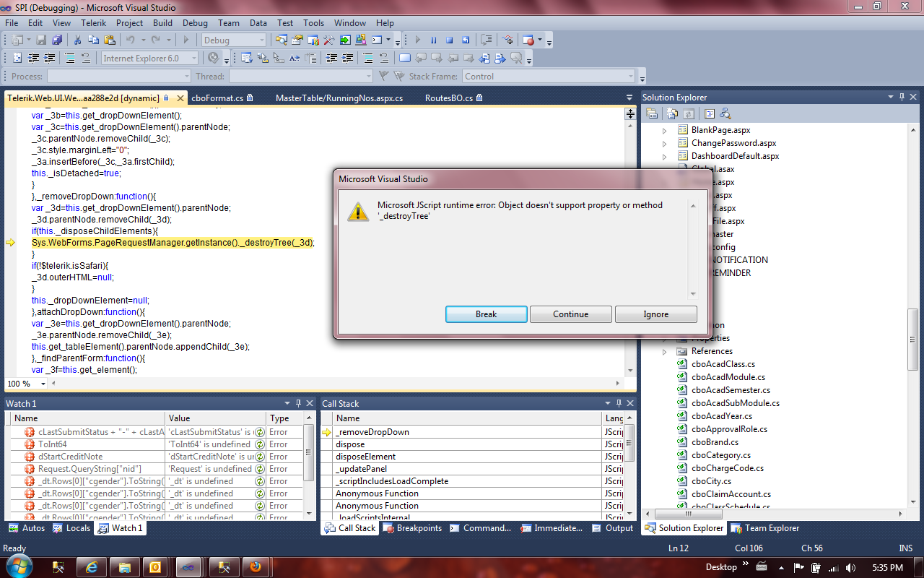This screenshot has width=924, height=578.
Task: Expand the ChangePassword.aspx tree node
Action: click(665, 143)
